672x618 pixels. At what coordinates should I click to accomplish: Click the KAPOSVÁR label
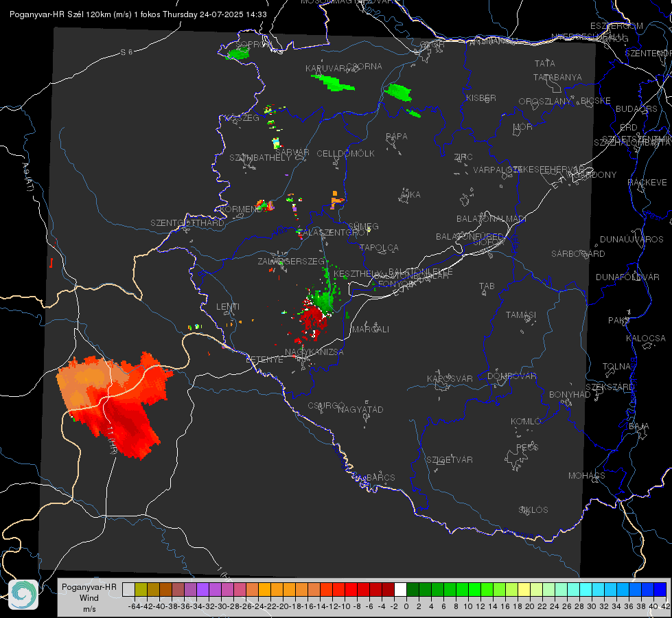(x=450, y=378)
